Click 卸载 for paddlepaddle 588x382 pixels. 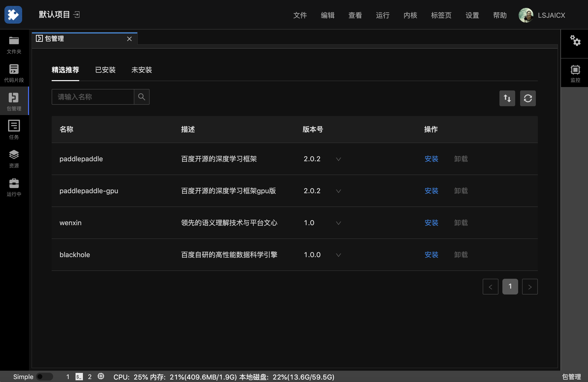[461, 159]
